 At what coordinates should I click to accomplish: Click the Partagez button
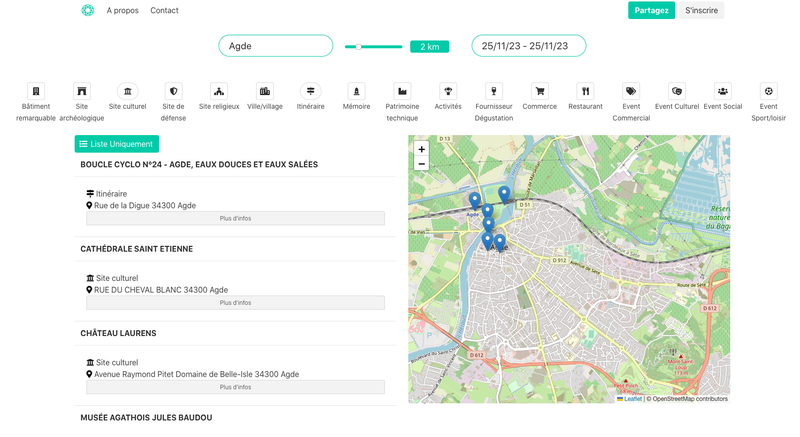[651, 11]
